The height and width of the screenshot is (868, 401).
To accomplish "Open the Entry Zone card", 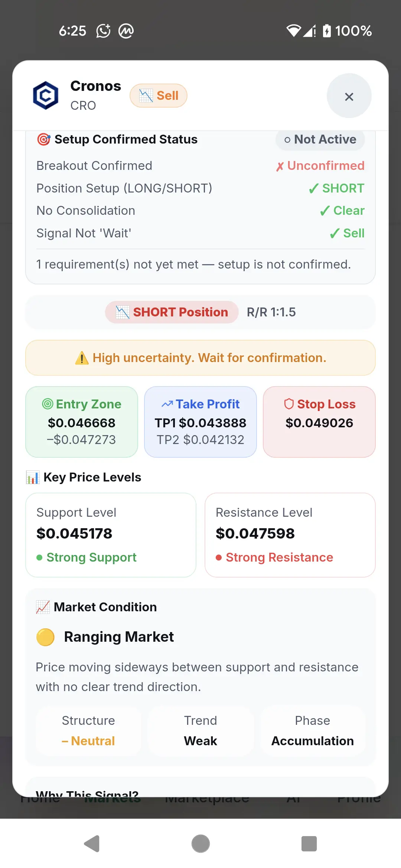I will [82, 422].
